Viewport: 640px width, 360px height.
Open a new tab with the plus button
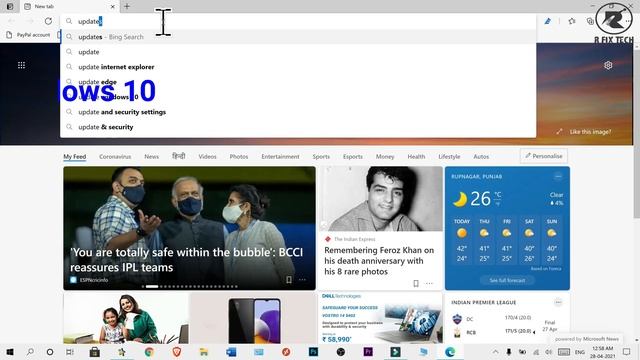coord(127,6)
